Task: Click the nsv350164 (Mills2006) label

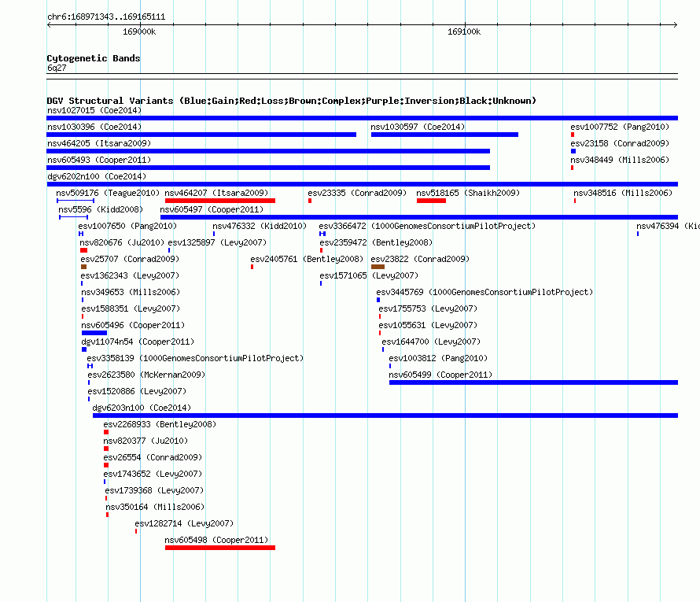Action: coord(155,507)
